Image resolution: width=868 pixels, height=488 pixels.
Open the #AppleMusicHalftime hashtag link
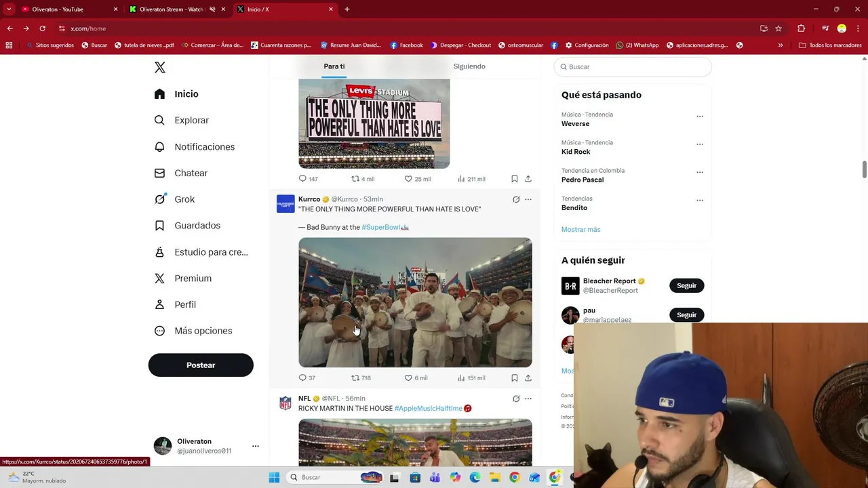click(428, 408)
